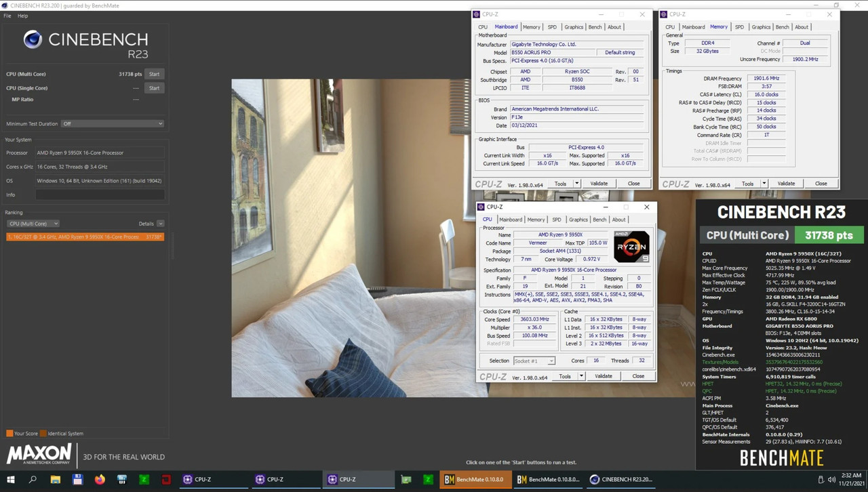Open the Windows Start menu
This screenshot has width=868, height=492.
tap(11, 479)
